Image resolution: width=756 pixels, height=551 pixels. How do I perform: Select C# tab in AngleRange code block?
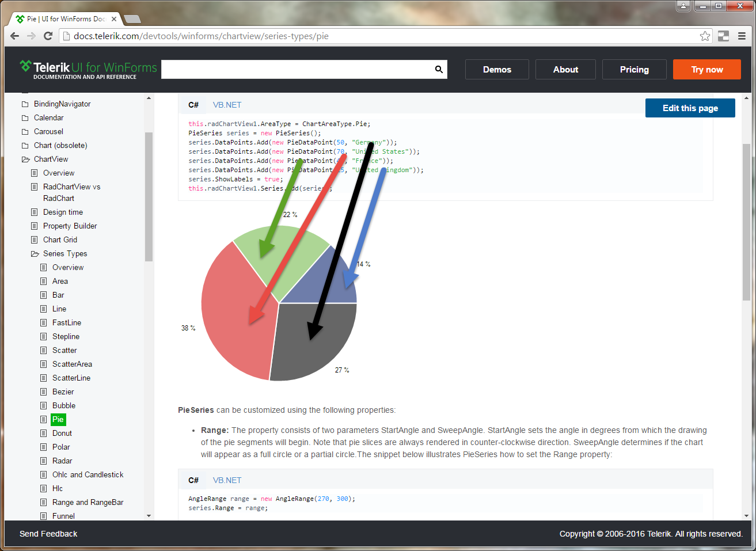(x=193, y=480)
